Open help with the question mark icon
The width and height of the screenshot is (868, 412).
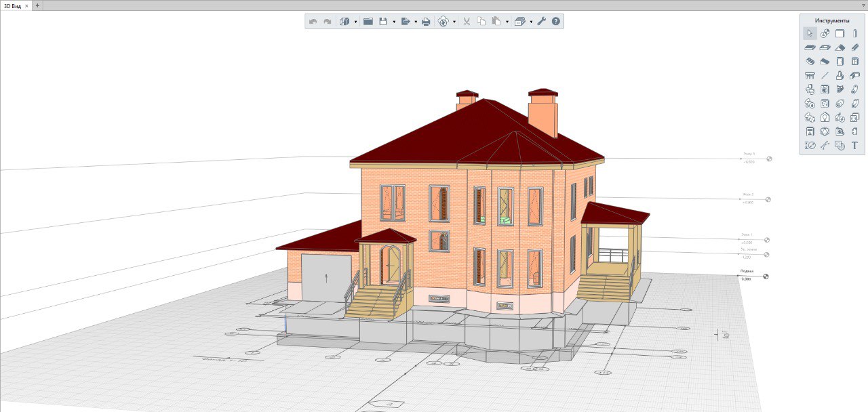(x=556, y=22)
